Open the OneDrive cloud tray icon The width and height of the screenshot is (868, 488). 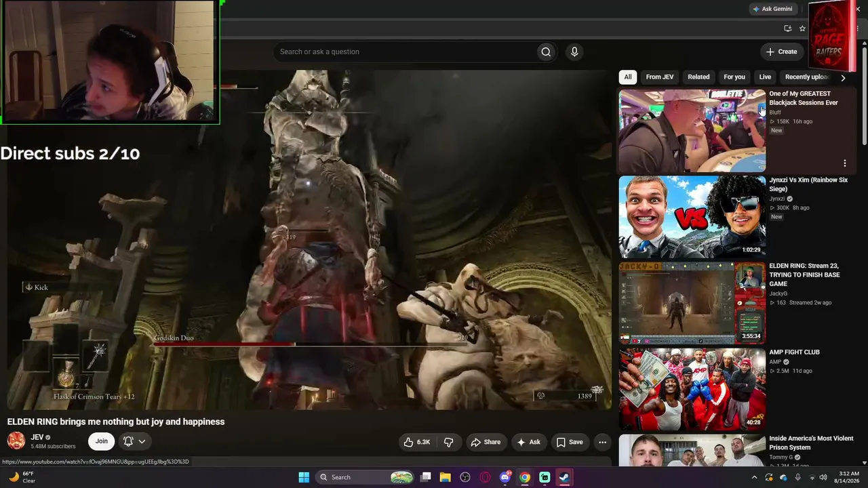click(x=783, y=477)
